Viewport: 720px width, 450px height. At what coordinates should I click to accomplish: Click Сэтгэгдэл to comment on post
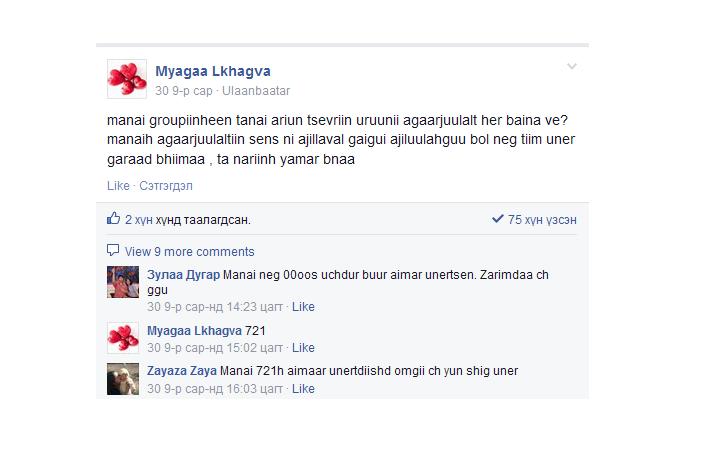[x=166, y=186]
